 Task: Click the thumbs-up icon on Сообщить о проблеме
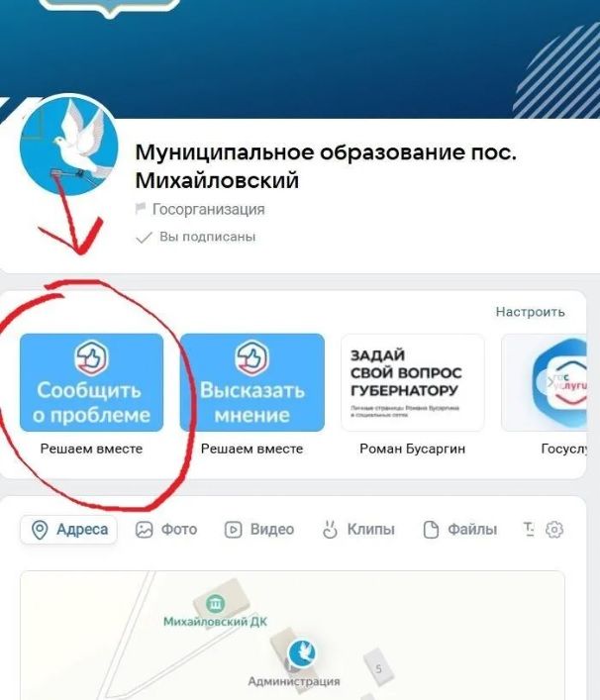tap(91, 357)
